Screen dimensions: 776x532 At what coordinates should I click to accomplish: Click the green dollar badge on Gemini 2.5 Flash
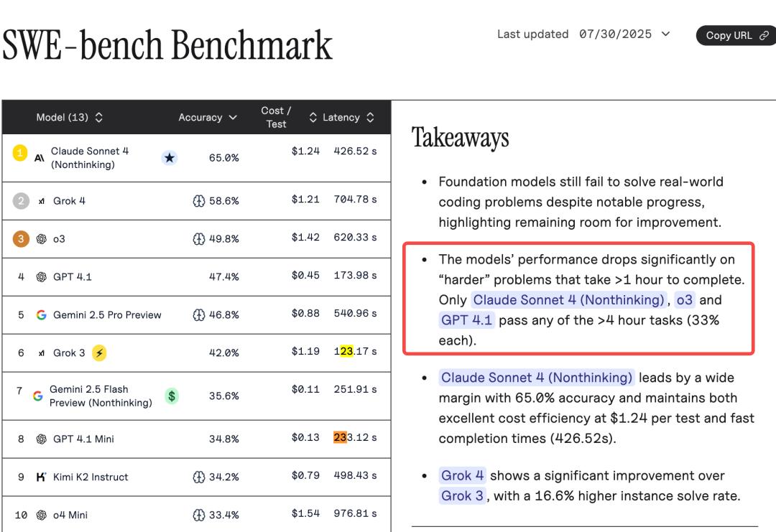(x=172, y=396)
